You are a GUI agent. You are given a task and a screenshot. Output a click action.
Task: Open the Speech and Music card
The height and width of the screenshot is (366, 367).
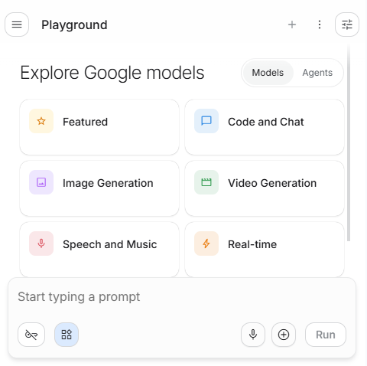click(x=100, y=249)
